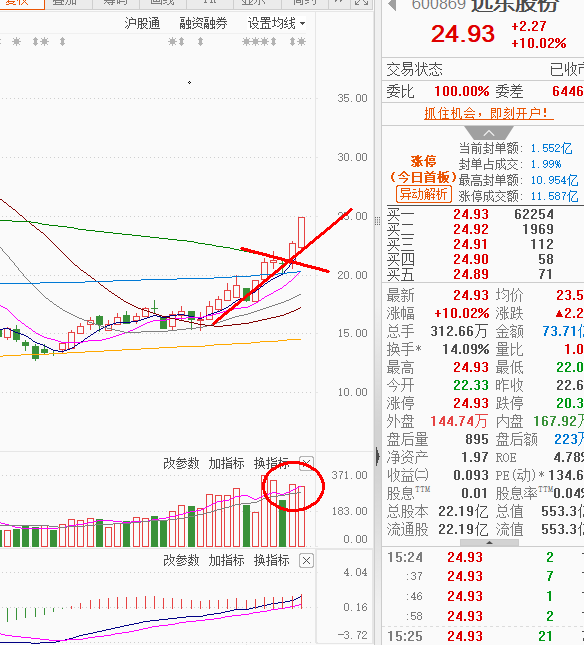The height and width of the screenshot is (645, 584).
Task: Click the double-arrow more tabs icon
Action: [339, 2]
